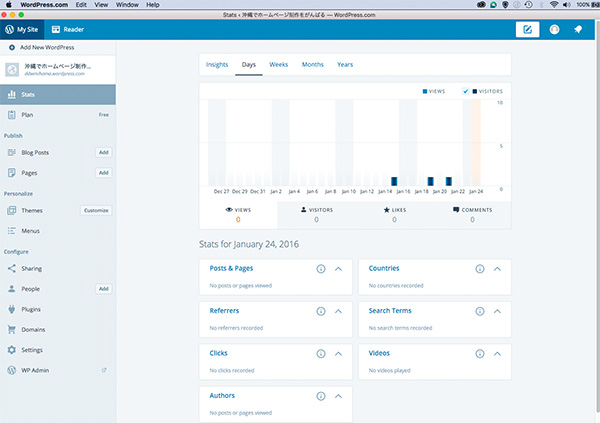600x423 pixels.
Task: Click the Settings gear icon
Action: [12, 350]
